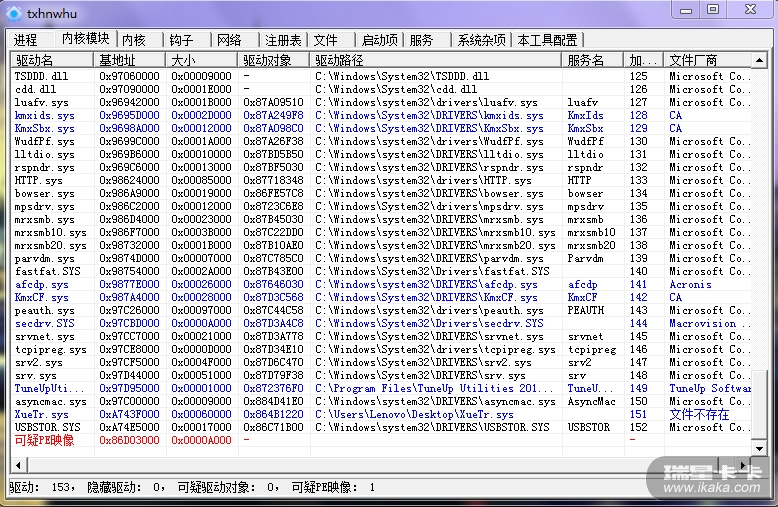Maximize the txhnwhu window
Viewport: 778px width, 507px height.
713,10
